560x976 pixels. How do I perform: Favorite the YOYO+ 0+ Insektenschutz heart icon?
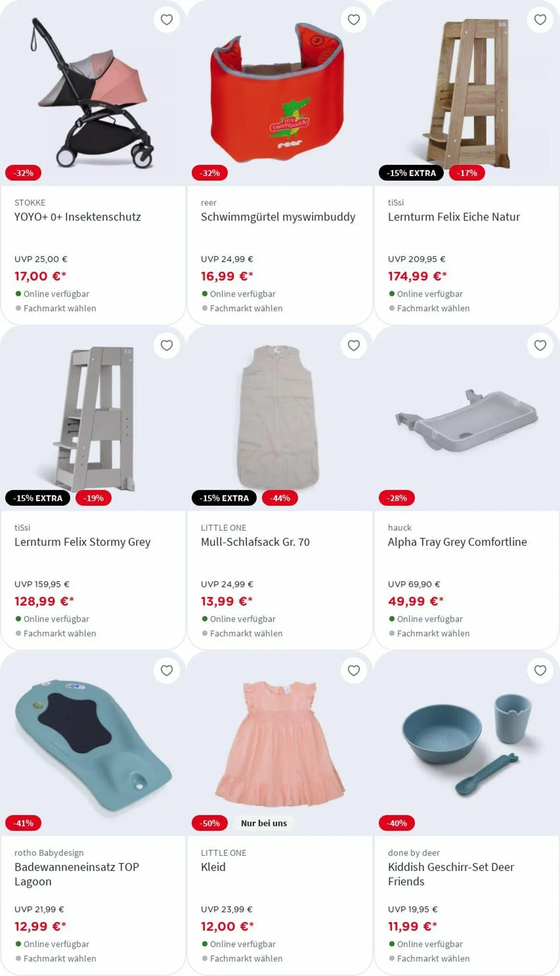coord(167,20)
